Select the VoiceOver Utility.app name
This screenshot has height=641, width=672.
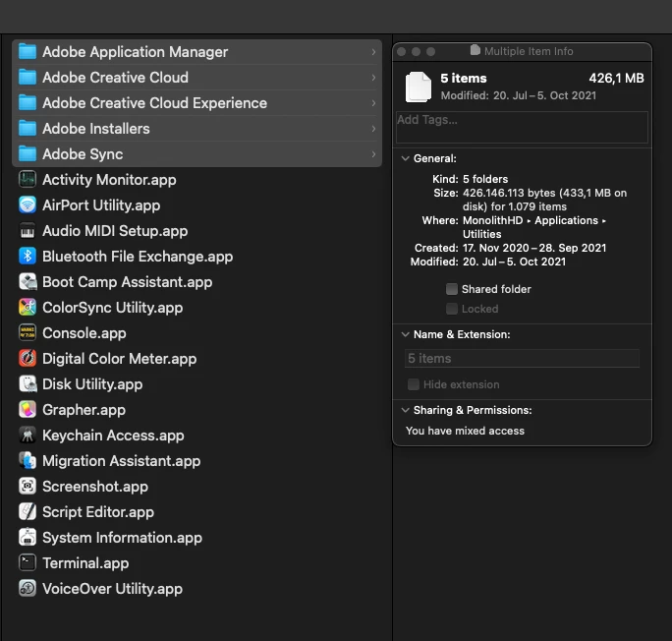(112, 589)
